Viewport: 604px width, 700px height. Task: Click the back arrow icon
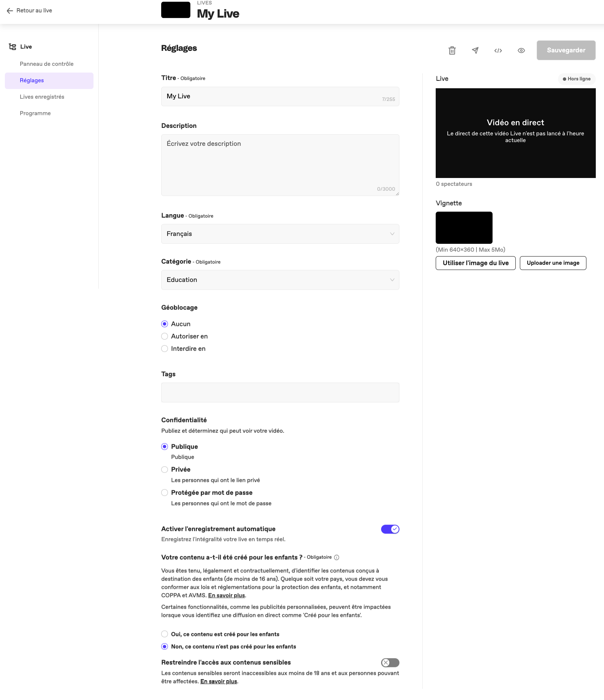click(10, 11)
